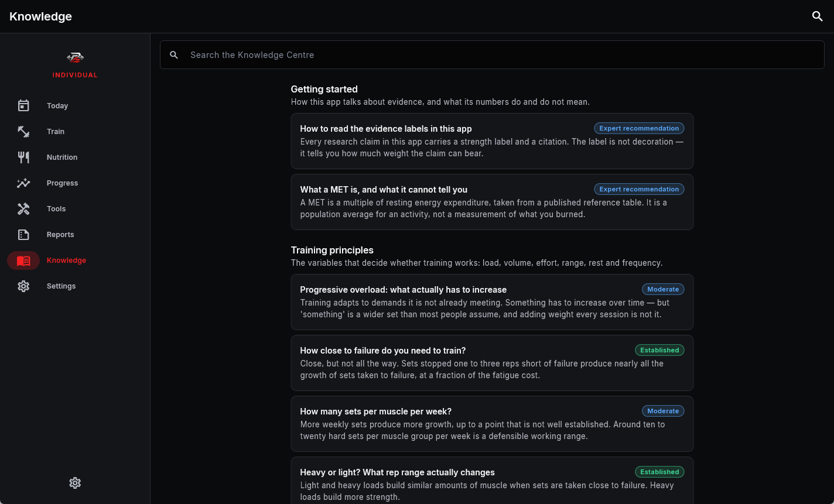This screenshot has width=834, height=504.
Task: Click the Knowledge book icon
Action: point(23,260)
